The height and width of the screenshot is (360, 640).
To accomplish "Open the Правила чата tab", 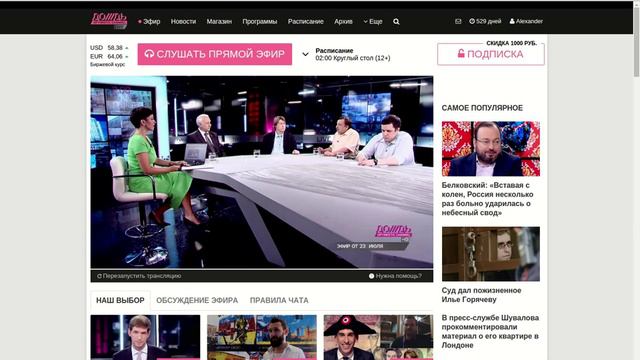I will pyautogui.click(x=279, y=300).
